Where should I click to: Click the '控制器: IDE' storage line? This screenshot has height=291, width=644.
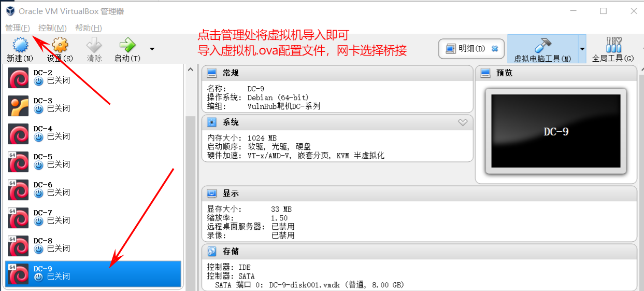[x=228, y=268]
